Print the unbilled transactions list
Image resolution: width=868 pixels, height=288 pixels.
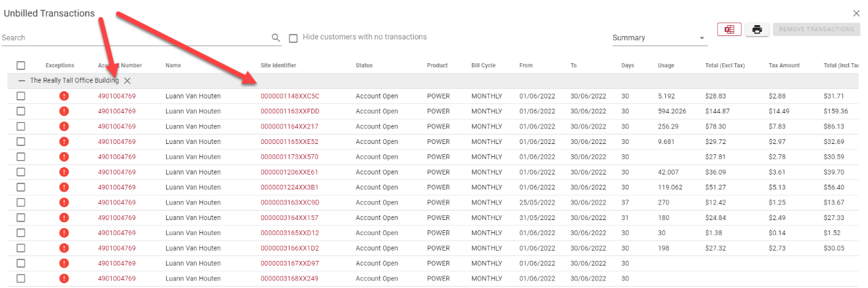click(x=757, y=29)
